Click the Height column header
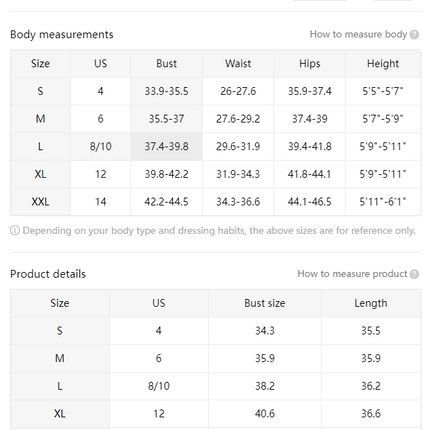The height and width of the screenshot is (430, 430). coord(383,64)
